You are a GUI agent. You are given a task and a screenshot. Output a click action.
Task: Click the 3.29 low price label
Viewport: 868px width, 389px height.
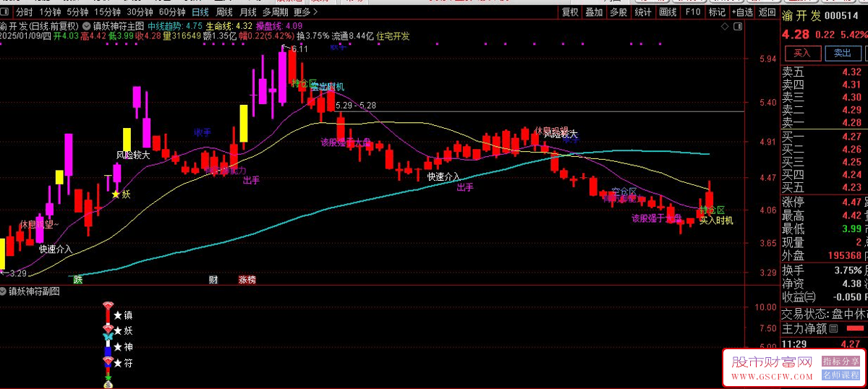point(17,273)
